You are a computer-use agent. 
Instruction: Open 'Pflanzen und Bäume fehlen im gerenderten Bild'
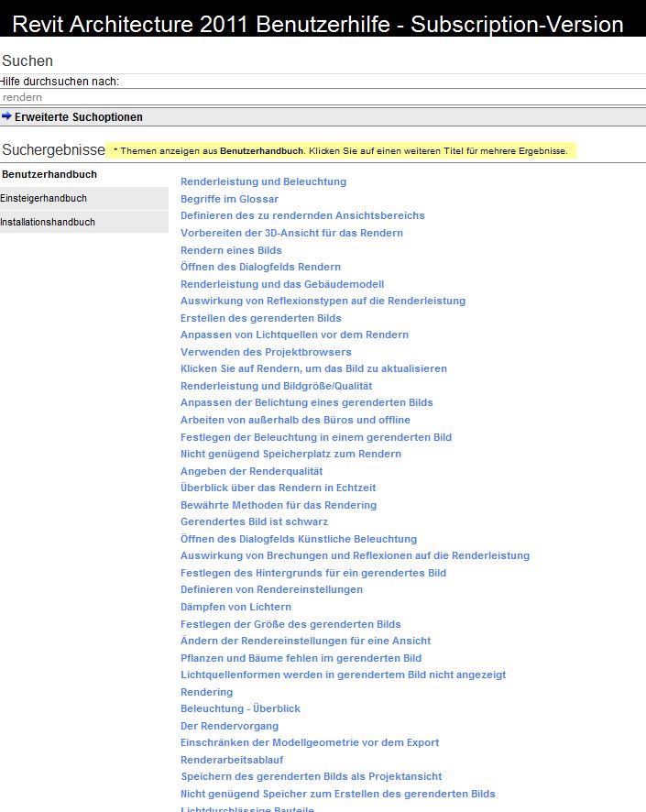[301, 658]
